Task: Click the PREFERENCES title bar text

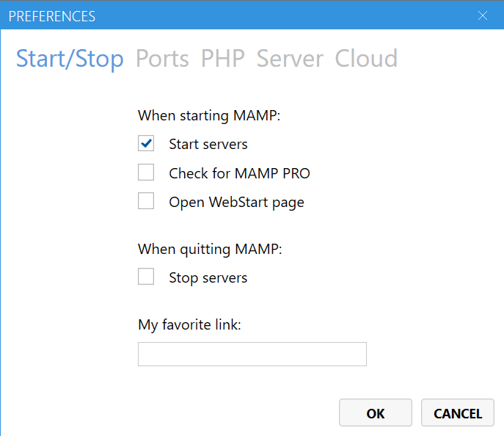Action: point(51,15)
